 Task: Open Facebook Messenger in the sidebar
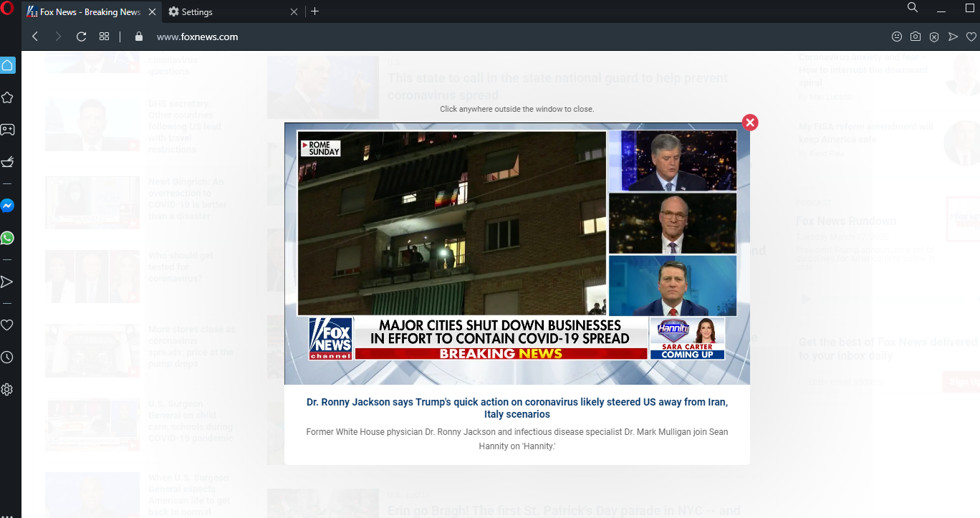pyautogui.click(x=7, y=206)
